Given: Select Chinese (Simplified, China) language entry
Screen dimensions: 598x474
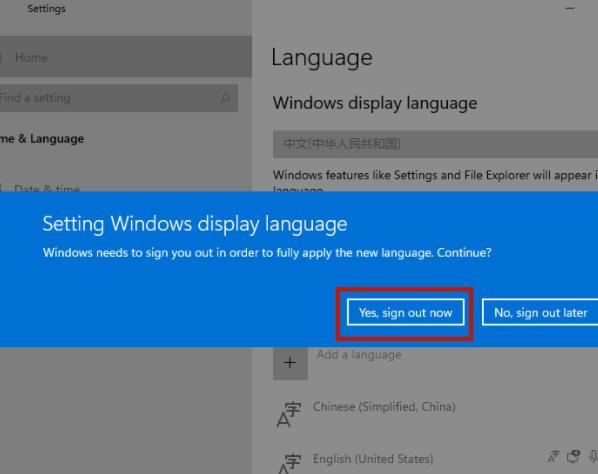Looking at the screenshot, I should pyautogui.click(x=384, y=407).
